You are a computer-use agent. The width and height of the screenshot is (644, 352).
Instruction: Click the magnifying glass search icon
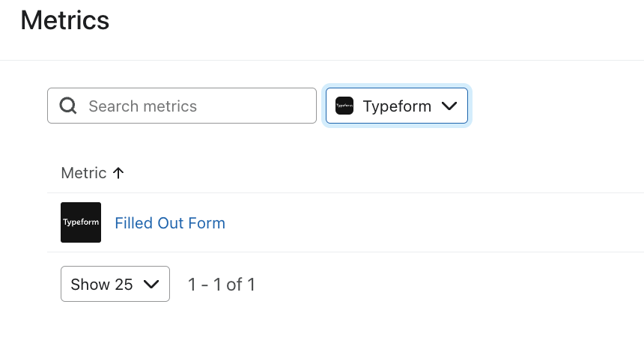(x=68, y=106)
